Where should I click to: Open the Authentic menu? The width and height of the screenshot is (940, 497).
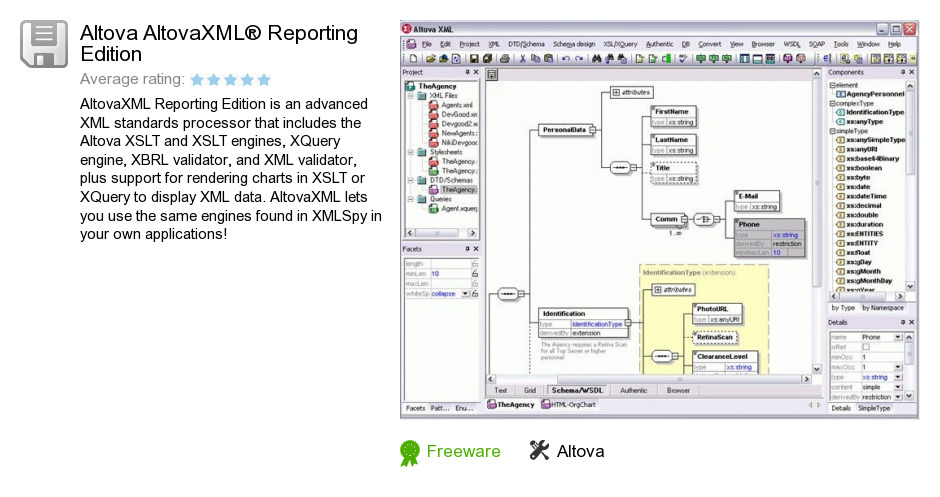coord(659,44)
